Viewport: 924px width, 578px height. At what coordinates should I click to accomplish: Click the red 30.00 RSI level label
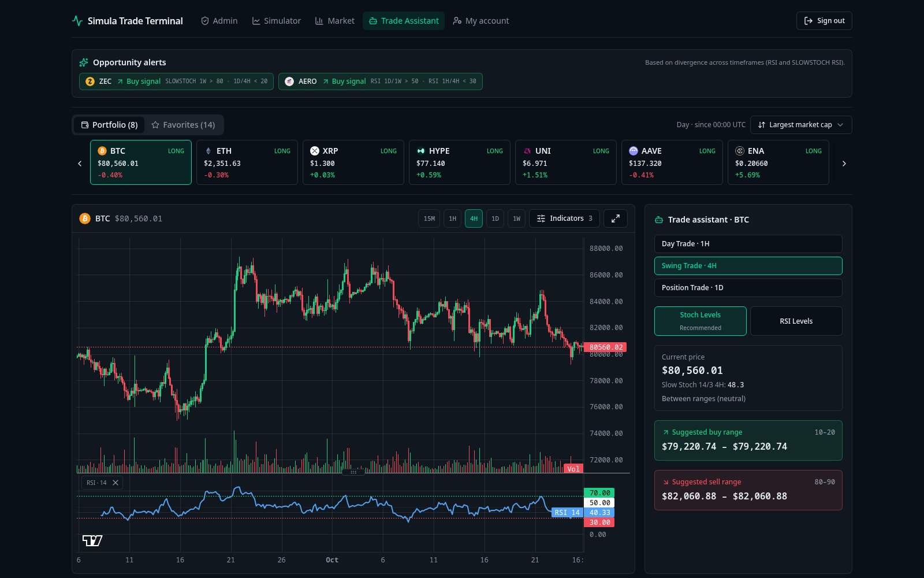click(x=599, y=523)
